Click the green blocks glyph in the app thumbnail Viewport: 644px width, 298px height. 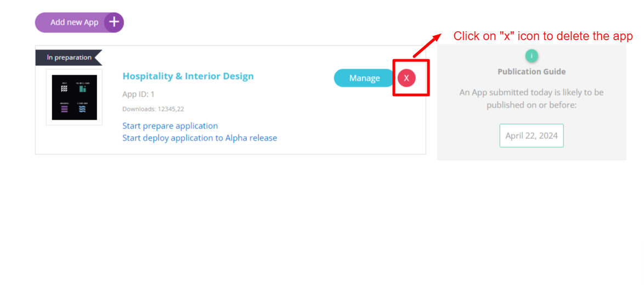click(x=83, y=89)
